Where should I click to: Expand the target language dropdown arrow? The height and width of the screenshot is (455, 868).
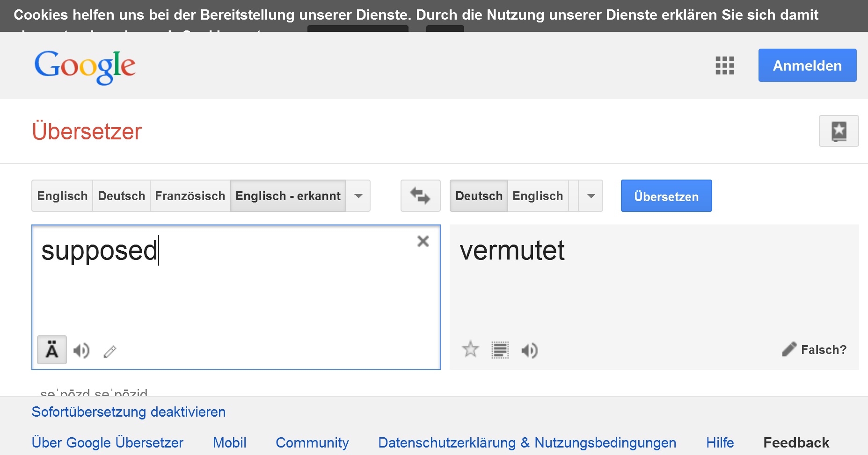click(591, 196)
